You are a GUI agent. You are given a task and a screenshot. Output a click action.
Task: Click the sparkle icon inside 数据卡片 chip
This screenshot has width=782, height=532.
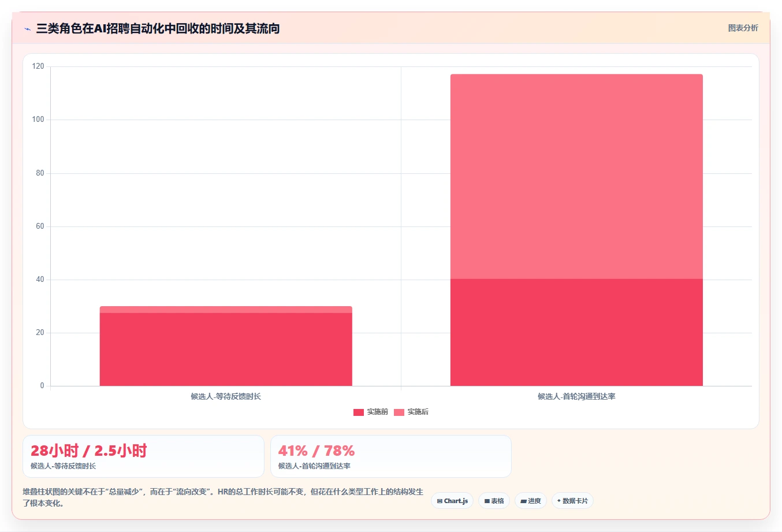coord(559,501)
